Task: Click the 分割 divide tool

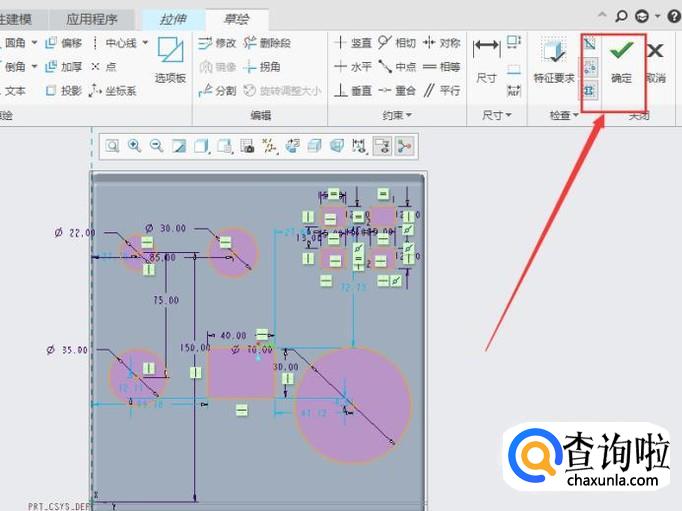Action: (217, 90)
